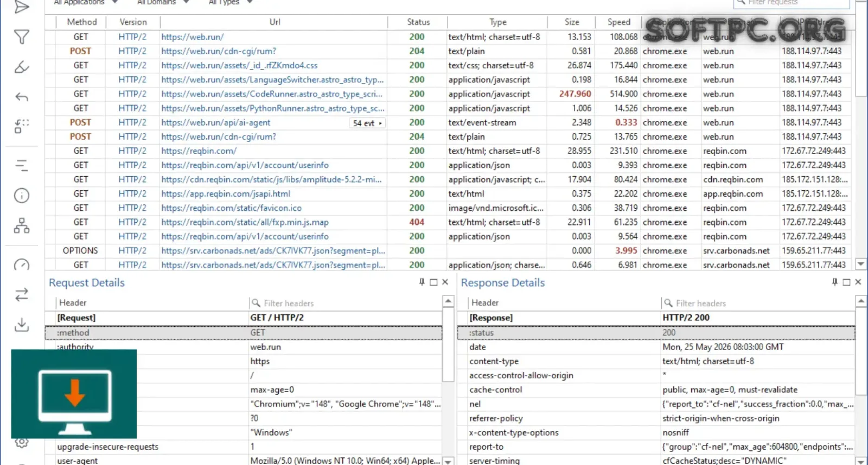The width and height of the screenshot is (868, 465).
Task: Expand the 54 evt events dropdown
Action: click(368, 123)
